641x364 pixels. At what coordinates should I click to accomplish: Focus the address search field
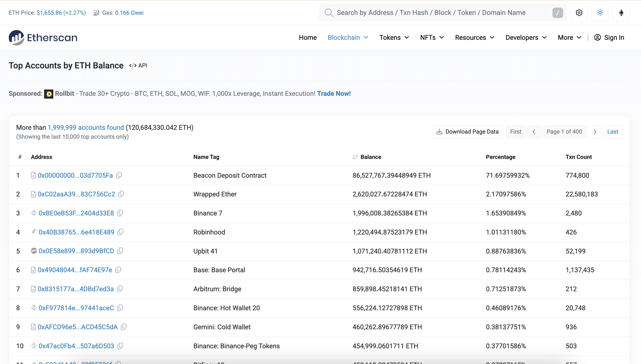click(443, 13)
